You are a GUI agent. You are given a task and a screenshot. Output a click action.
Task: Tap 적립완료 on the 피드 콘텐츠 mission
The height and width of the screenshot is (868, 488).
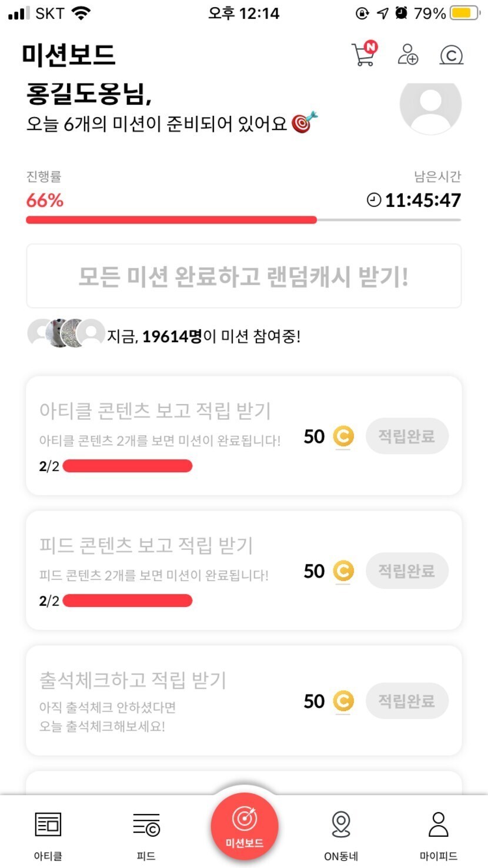pyautogui.click(x=406, y=570)
